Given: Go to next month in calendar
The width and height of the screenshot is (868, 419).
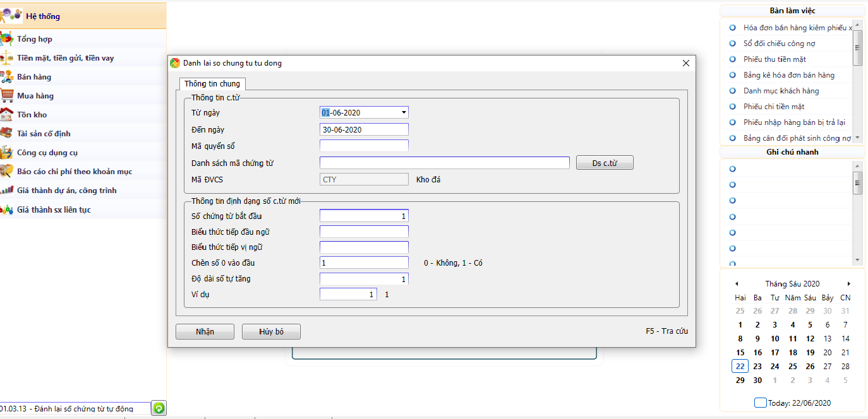Looking at the screenshot, I should (x=848, y=284).
